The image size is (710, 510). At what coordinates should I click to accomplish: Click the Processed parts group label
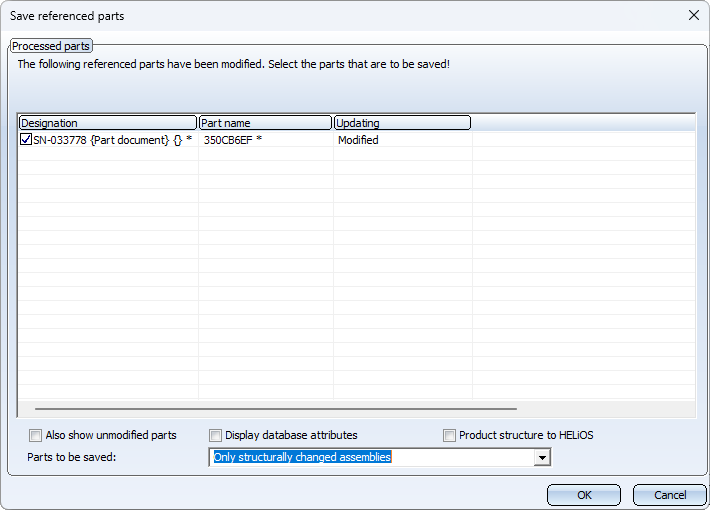coord(51,46)
